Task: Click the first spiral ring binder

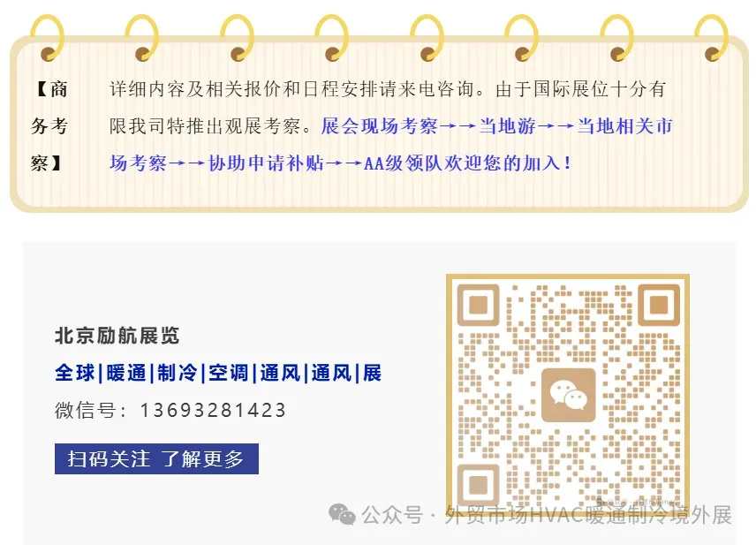Action: click(48, 39)
